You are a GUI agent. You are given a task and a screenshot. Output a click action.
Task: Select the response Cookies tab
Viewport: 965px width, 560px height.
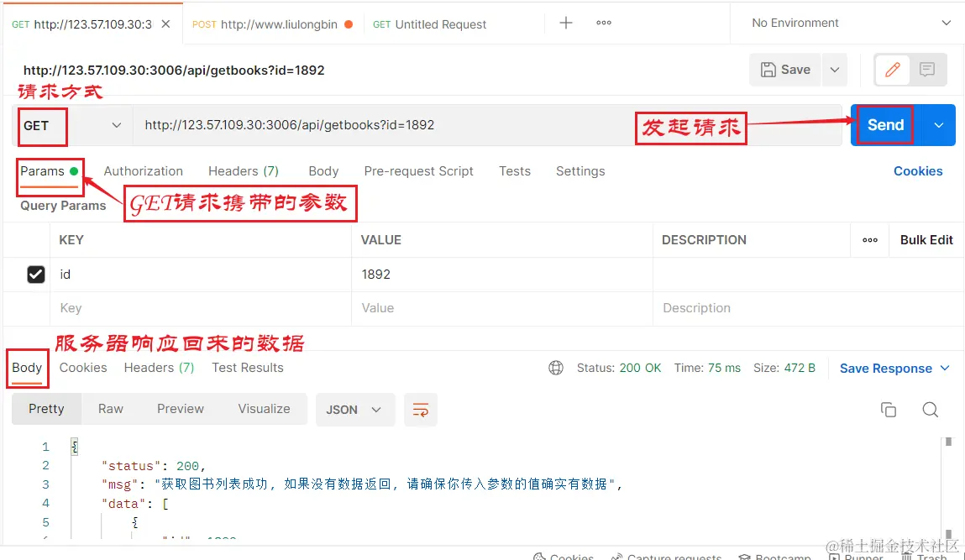(x=83, y=368)
